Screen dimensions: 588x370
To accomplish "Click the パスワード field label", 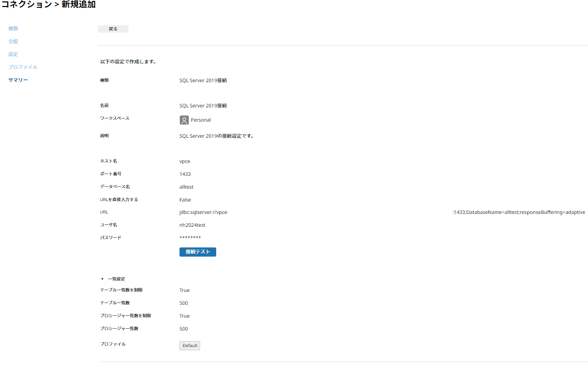I will coord(111,238).
